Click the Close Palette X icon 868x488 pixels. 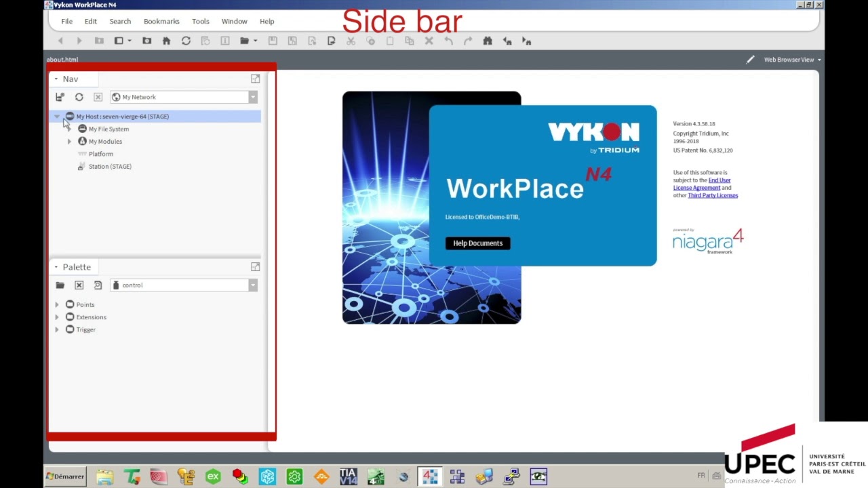point(79,285)
